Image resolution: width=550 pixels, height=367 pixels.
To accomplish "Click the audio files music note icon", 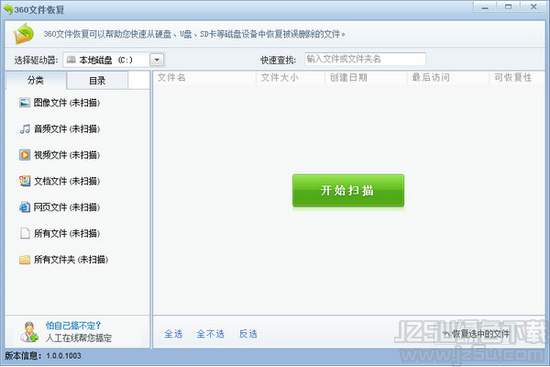I will tap(25, 129).
